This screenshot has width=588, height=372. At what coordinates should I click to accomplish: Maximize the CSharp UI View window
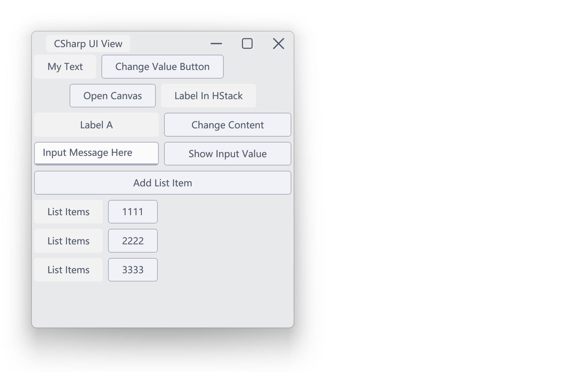[x=247, y=43]
